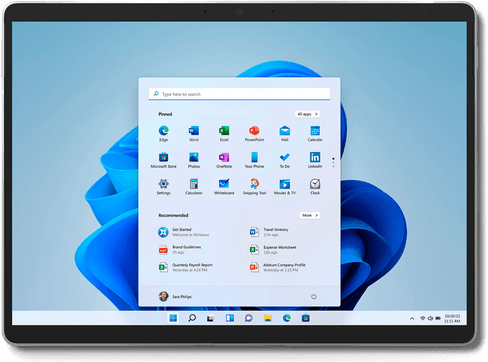Open Widgets from the taskbar
The image size is (488, 362).
tap(230, 318)
